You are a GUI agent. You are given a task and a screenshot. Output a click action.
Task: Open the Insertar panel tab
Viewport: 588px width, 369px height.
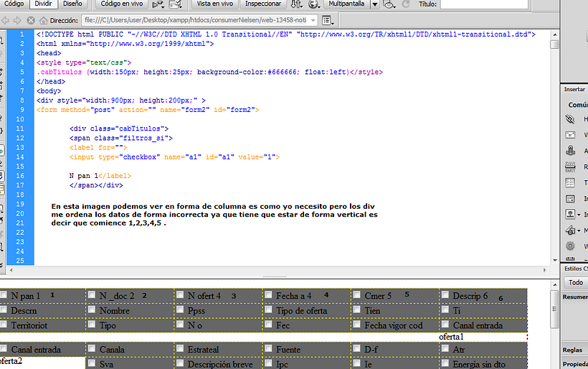(574, 89)
